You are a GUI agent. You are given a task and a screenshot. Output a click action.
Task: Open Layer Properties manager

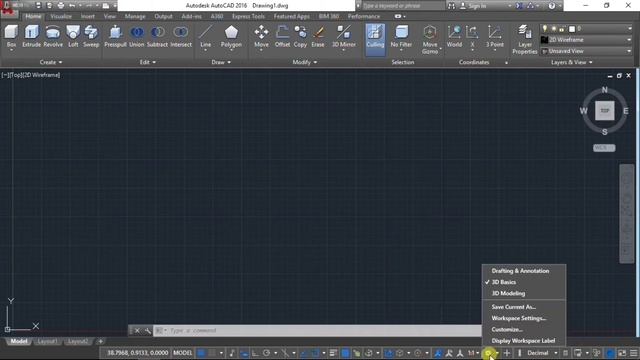524,39
